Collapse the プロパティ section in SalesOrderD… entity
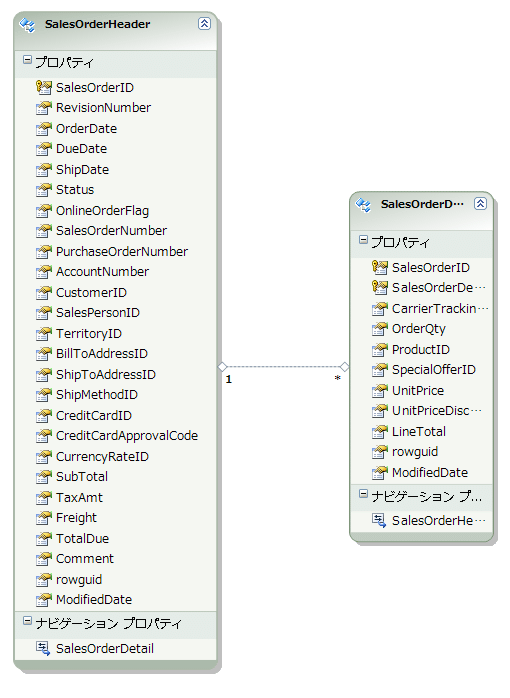This screenshot has width=510, height=698. 363,239
